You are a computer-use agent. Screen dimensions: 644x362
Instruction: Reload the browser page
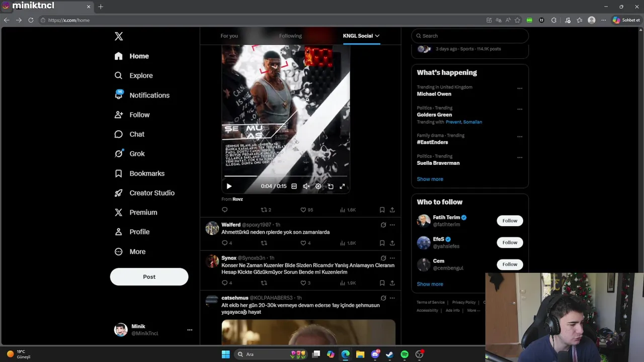pos(31,20)
